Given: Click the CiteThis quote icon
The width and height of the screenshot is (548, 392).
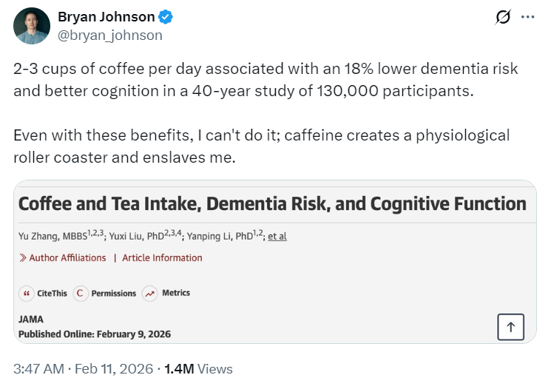Looking at the screenshot, I should [27, 294].
